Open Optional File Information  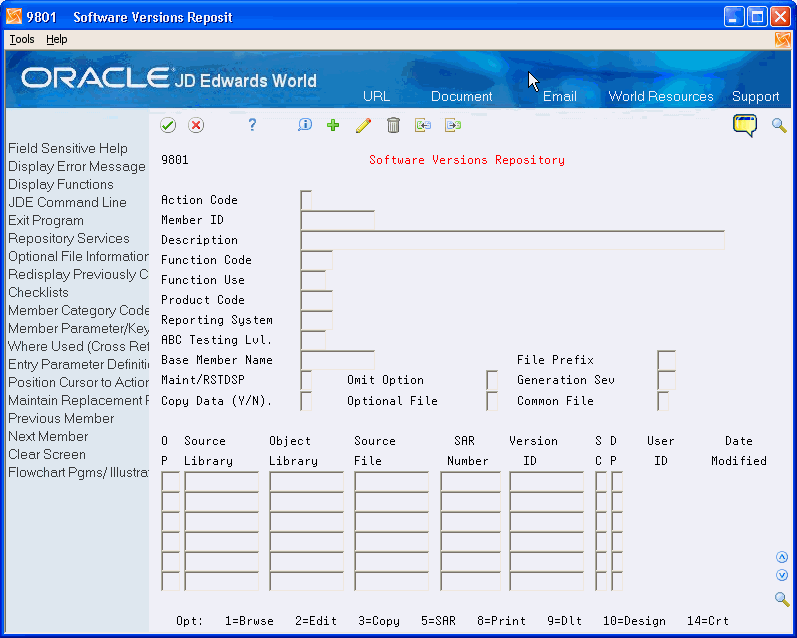(78, 256)
